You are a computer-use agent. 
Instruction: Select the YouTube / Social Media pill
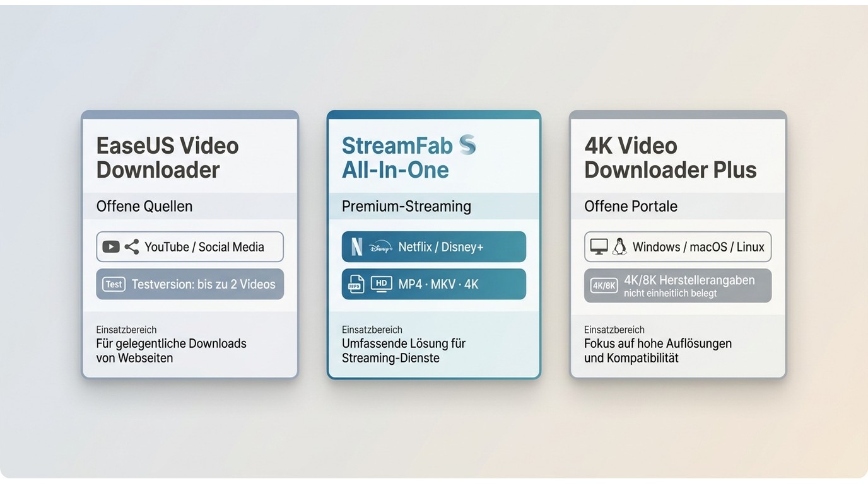pyautogui.click(x=190, y=247)
